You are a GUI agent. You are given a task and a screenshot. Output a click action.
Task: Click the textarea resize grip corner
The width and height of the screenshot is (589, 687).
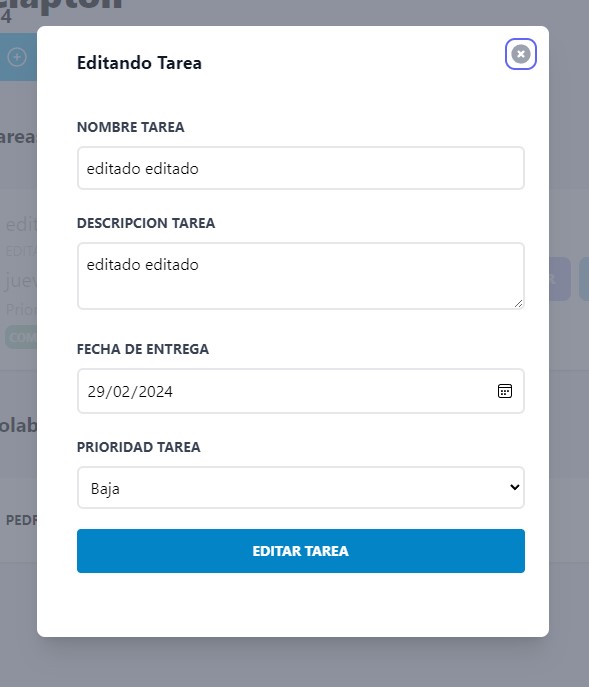[518, 303]
